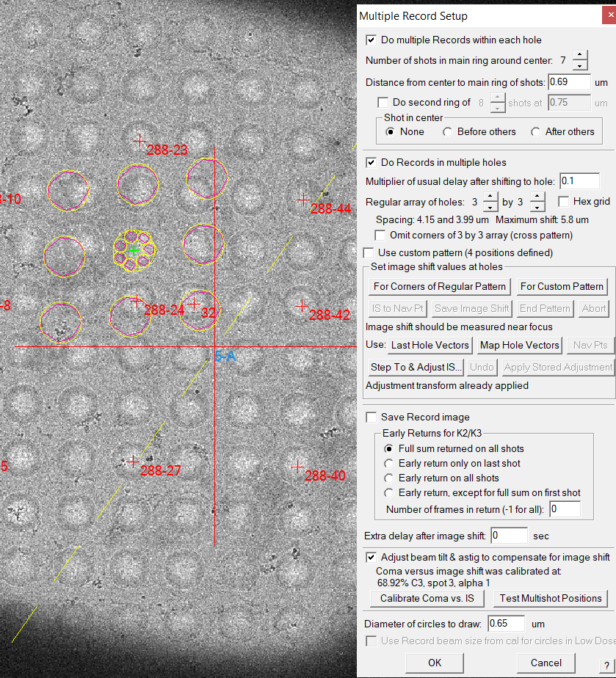The width and height of the screenshot is (616, 678).
Task: Click navigator marker 288-23 cross
Action: pos(139,141)
